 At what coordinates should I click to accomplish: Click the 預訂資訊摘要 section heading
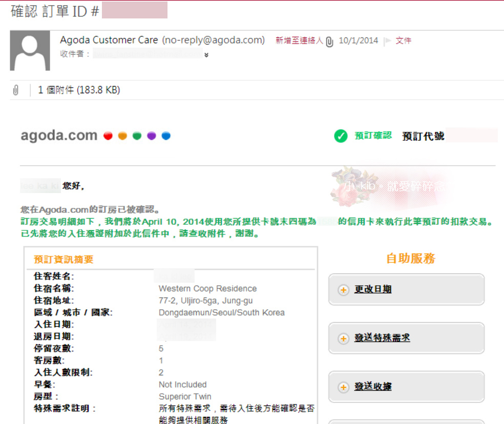coord(64,260)
